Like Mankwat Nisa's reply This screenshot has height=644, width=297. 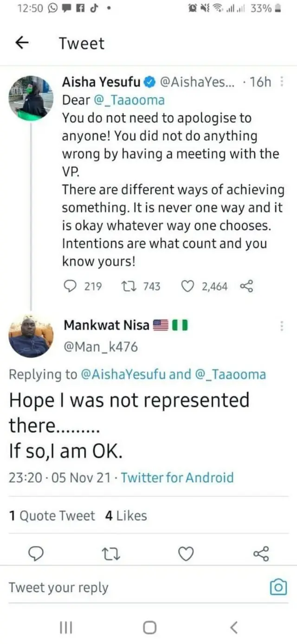[186, 553]
